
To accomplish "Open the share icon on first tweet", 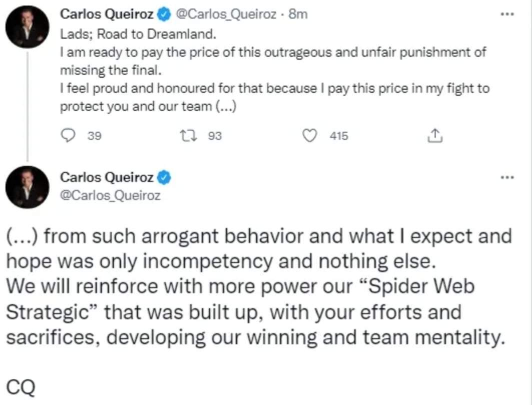I will [x=434, y=135].
